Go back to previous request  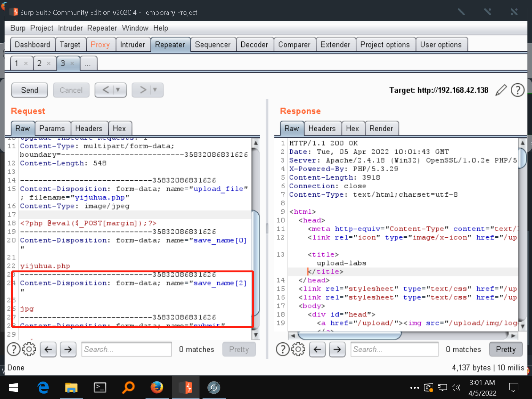tap(106, 90)
